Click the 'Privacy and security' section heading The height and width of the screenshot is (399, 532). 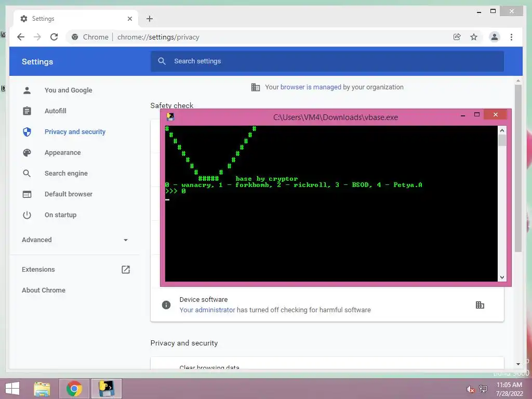coord(184,343)
